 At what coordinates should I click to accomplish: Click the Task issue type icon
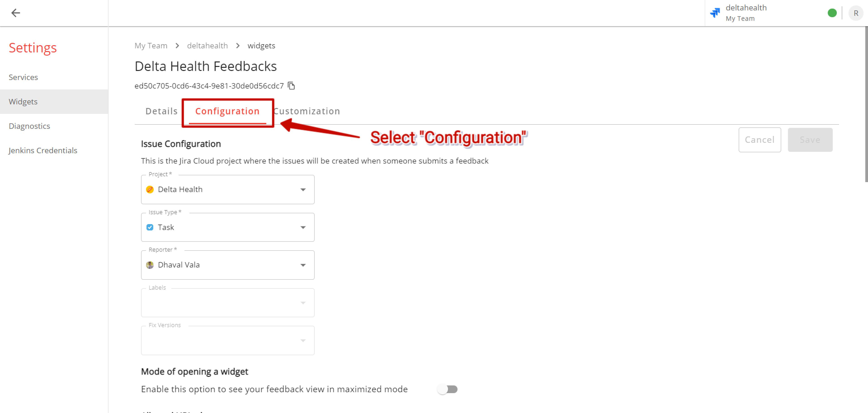pyautogui.click(x=150, y=227)
